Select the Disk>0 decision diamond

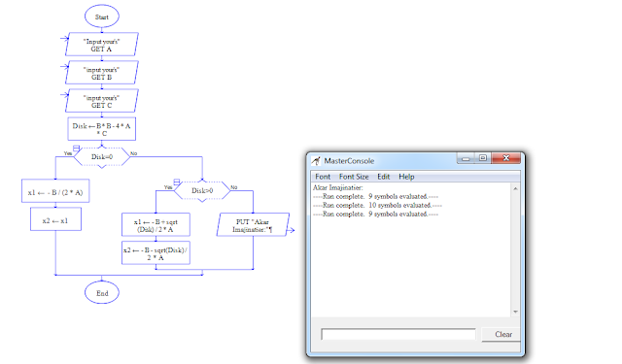(202, 190)
